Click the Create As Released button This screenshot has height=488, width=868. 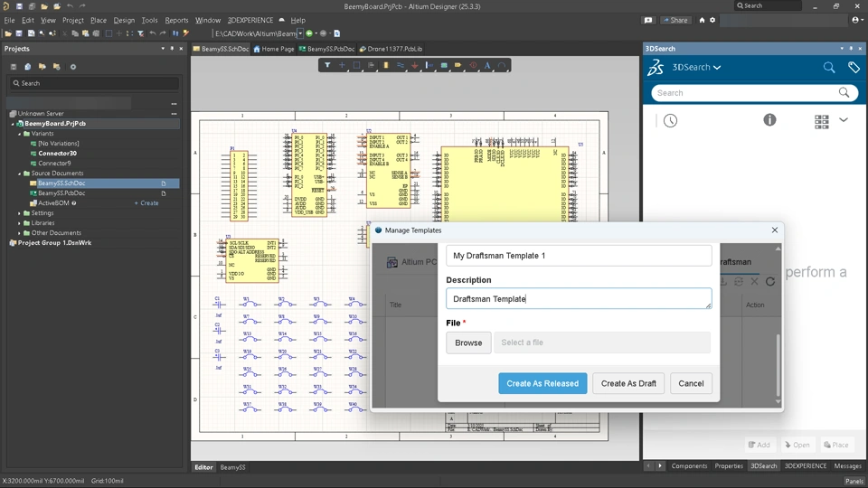(542, 383)
